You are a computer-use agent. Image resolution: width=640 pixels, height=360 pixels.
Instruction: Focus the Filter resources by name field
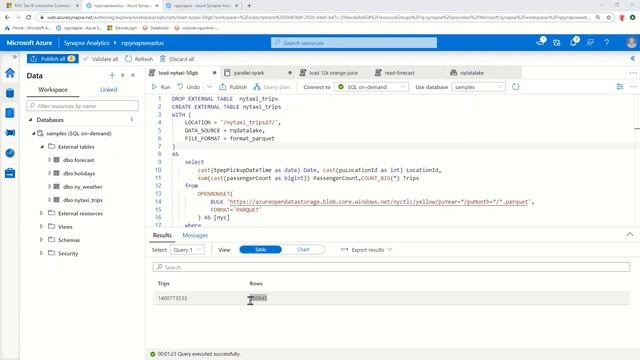[82, 106]
